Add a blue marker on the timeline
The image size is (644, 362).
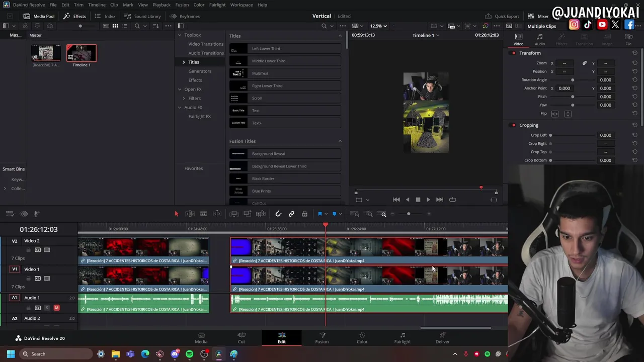[x=334, y=214]
